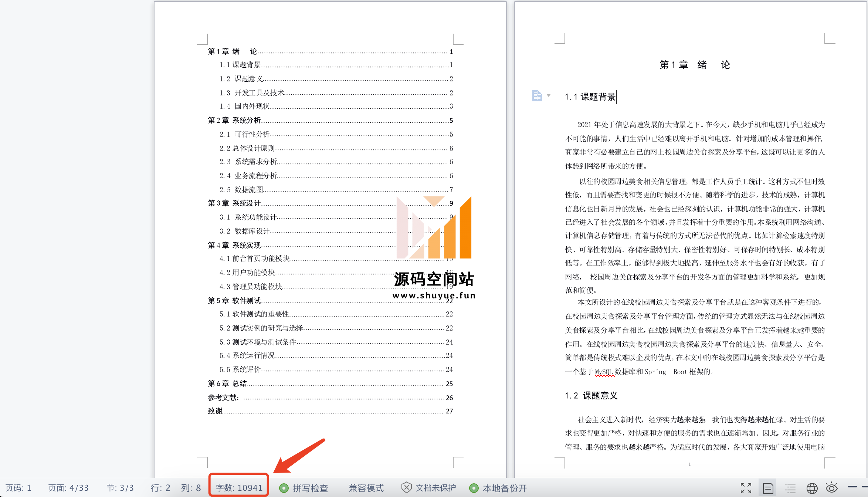Open TOC entry 1.1 课题背景
868x497 pixels.
coord(336,65)
